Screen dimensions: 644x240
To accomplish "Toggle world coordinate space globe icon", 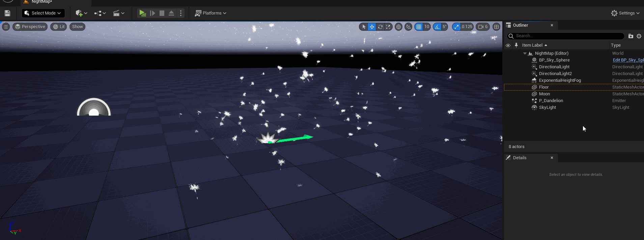I will pyautogui.click(x=398, y=27).
